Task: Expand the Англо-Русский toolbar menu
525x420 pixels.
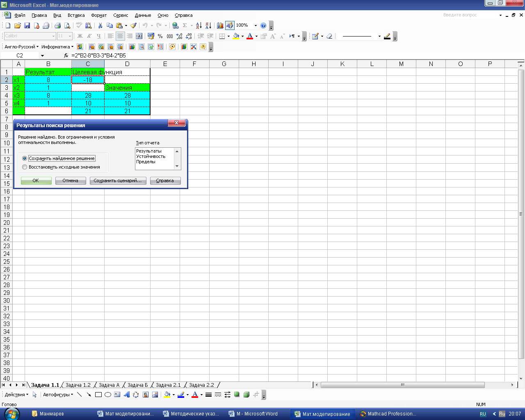Action: (21, 47)
